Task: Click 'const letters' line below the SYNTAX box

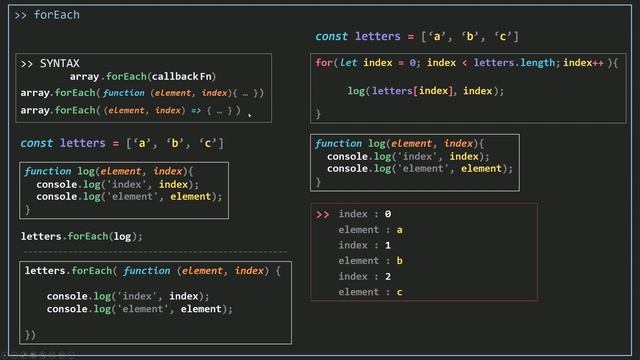Action: tap(122, 143)
